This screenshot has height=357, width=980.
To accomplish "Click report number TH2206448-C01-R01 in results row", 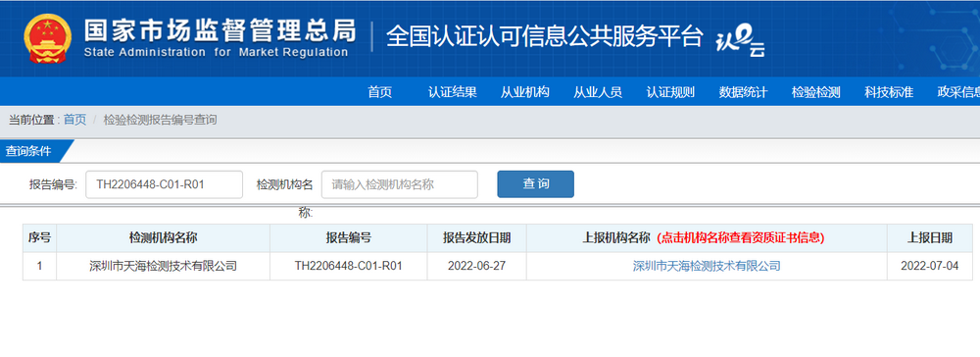I will [348, 266].
